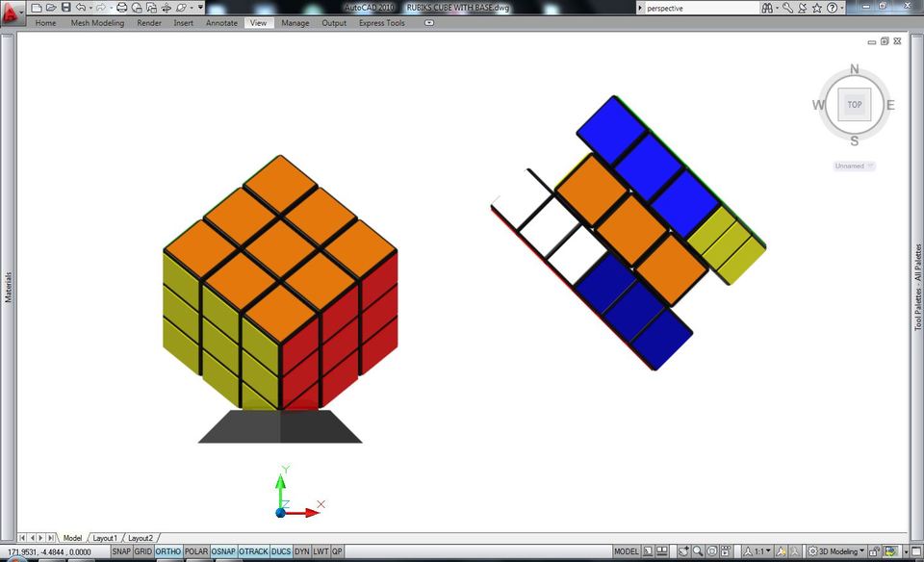Click the MODEL space button
Viewport: 924px width, 562px height.
(x=627, y=551)
